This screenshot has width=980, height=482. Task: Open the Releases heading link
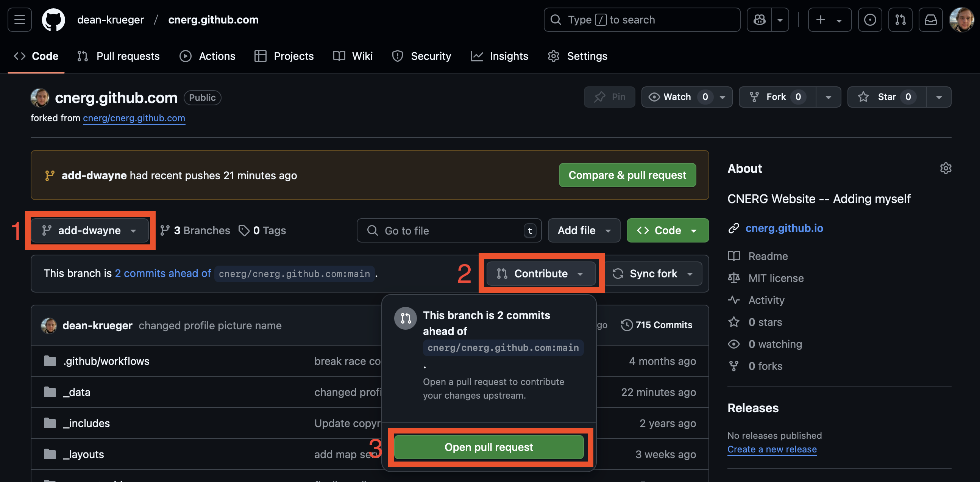[x=753, y=408]
